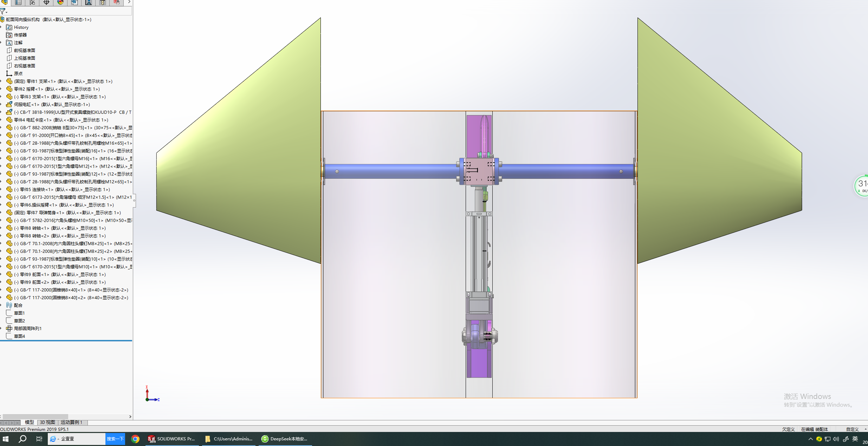868x446 pixels.
Task: Open the feature tree filter dropdown
Action: point(4,11)
